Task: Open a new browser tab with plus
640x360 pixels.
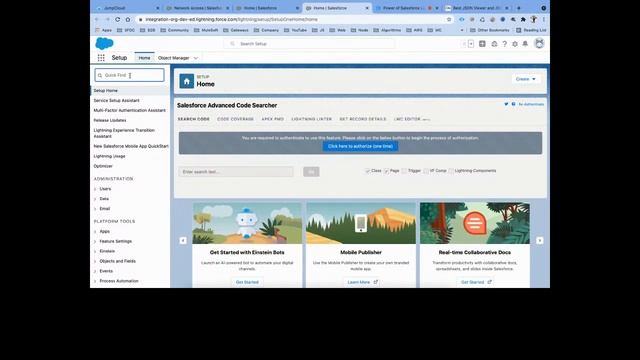Action: pyautogui.click(x=519, y=8)
